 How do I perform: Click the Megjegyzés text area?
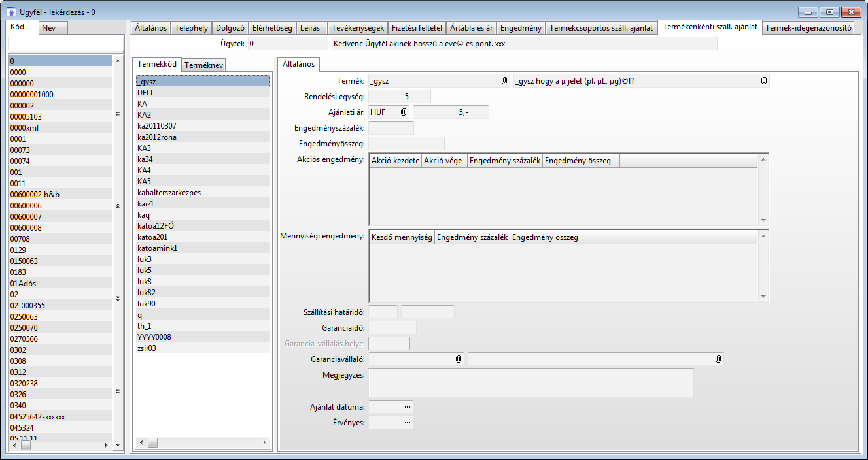[531, 382]
